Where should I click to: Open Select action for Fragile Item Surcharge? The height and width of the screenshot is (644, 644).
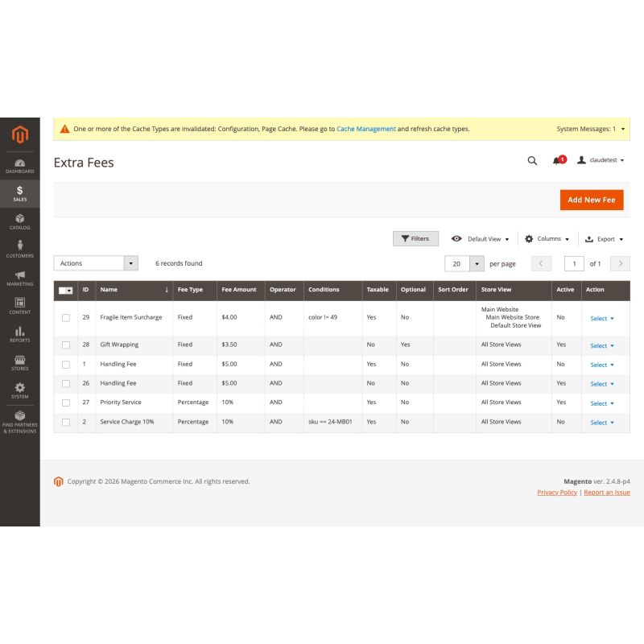pos(601,318)
